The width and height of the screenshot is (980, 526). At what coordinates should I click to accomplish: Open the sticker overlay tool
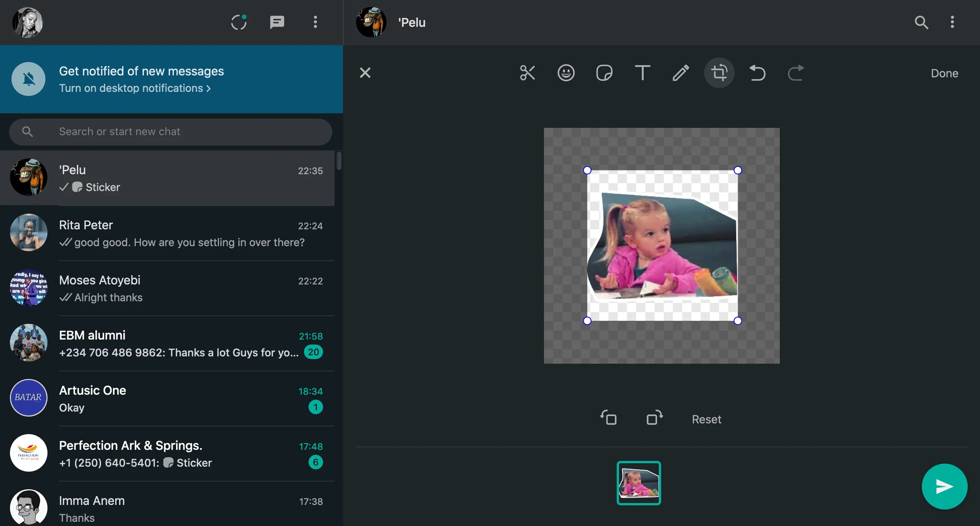[604, 73]
